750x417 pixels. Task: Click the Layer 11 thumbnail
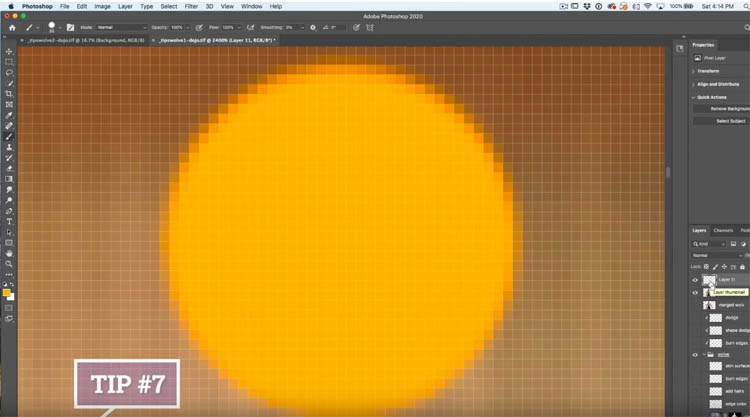click(x=709, y=280)
